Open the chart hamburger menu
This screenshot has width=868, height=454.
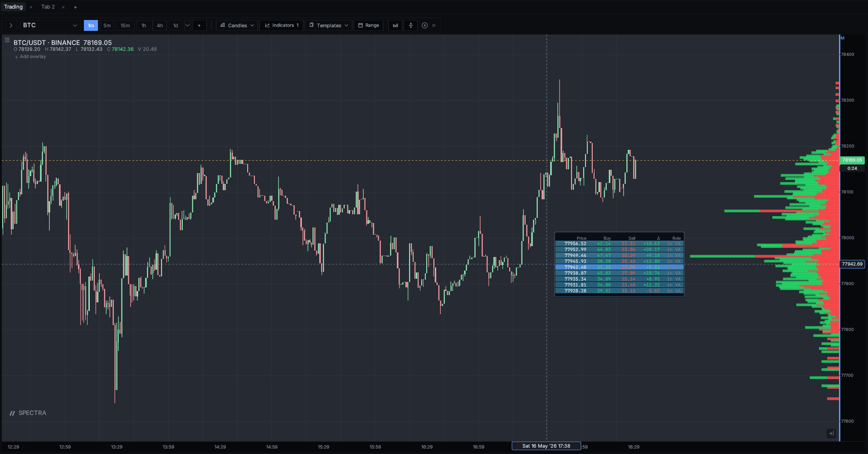coord(7,40)
